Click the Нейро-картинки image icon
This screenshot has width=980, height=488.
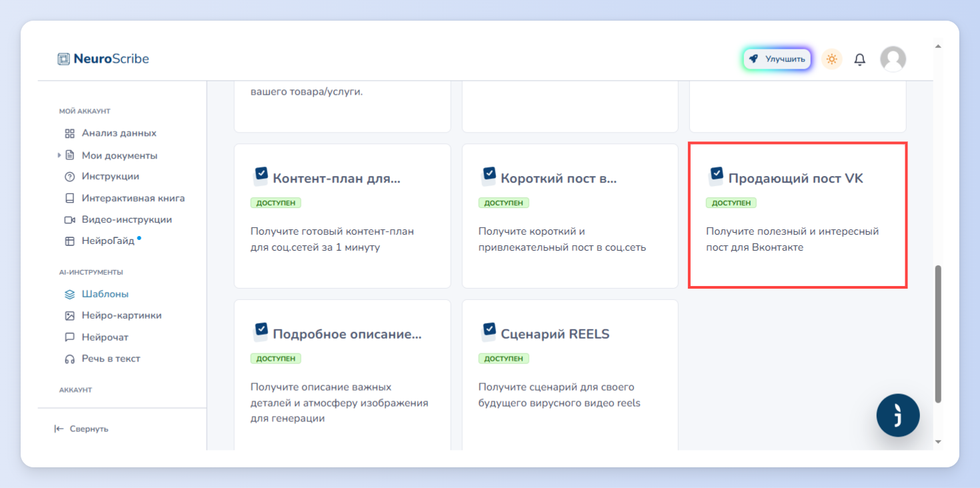click(x=69, y=316)
